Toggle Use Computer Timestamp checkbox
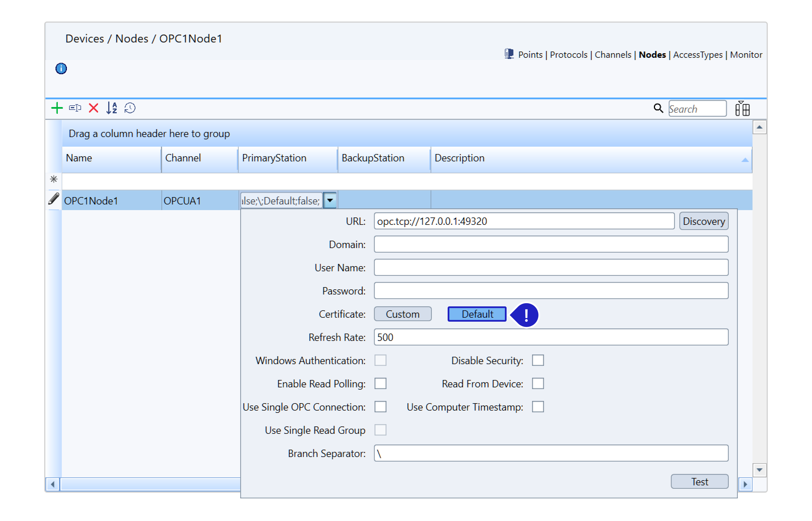812x521 pixels. point(537,407)
